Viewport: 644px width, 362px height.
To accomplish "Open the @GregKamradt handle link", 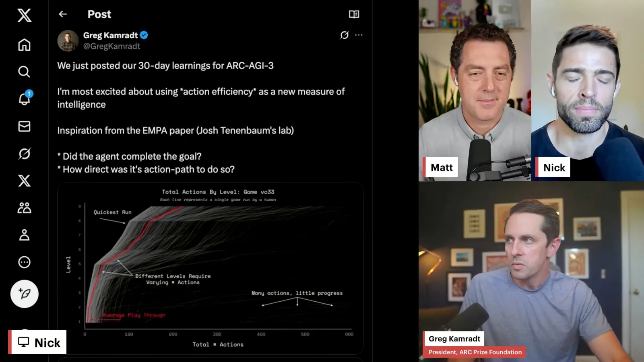I will (111, 46).
